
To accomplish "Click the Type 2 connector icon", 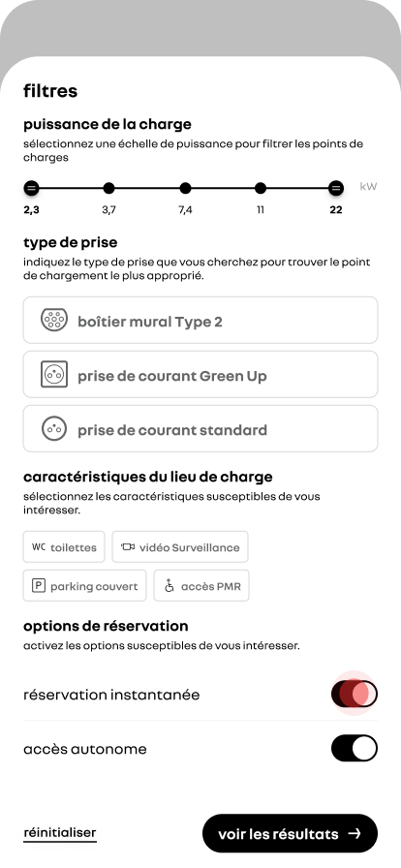I will (x=54, y=320).
